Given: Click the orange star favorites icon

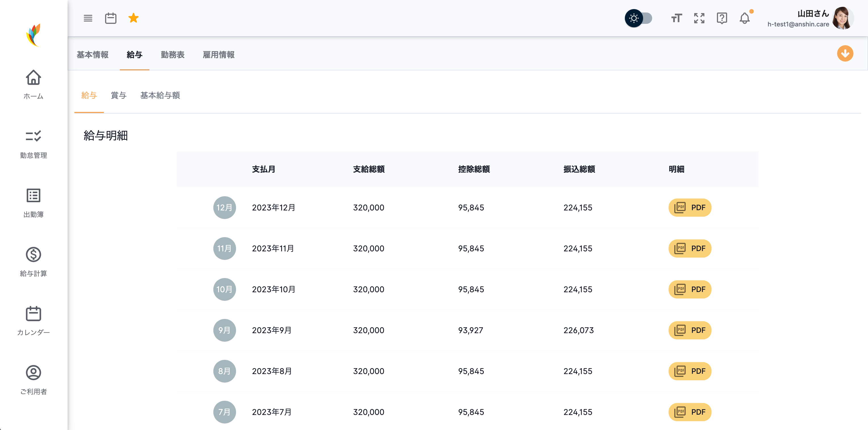Looking at the screenshot, I should tap(133, 18).
